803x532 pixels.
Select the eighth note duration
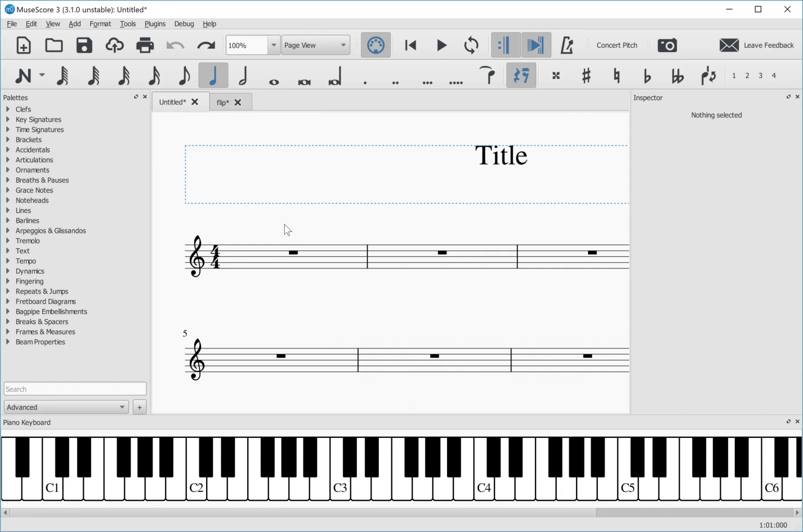(184, 75)
